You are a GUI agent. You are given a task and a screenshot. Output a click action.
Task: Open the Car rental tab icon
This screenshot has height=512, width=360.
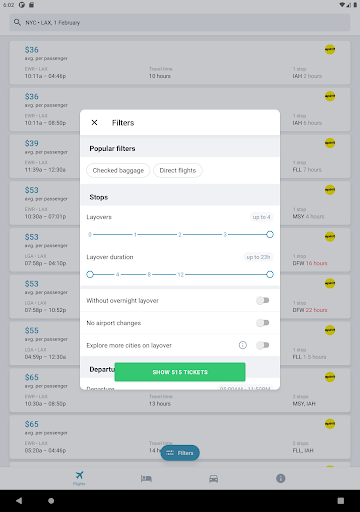click(x=213, y=479)
